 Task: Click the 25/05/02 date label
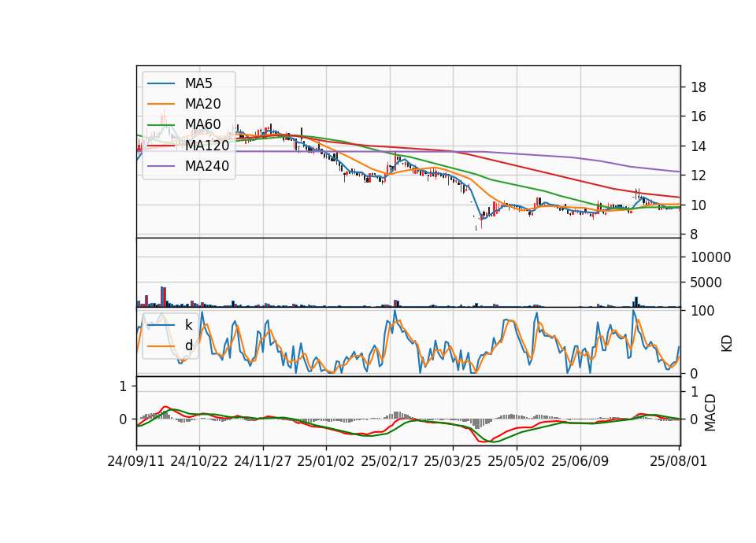pyautogui.click(x=517, y=461)
